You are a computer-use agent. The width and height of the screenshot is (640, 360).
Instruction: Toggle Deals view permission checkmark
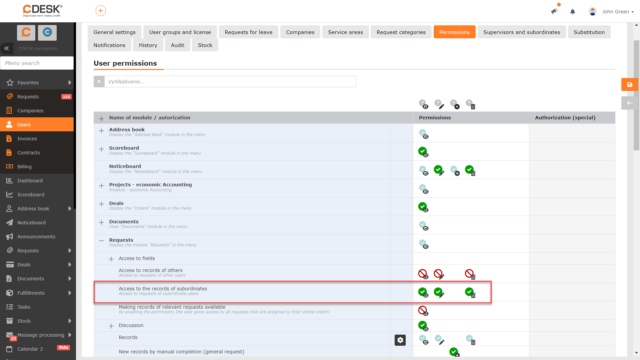tap(423, 207)
